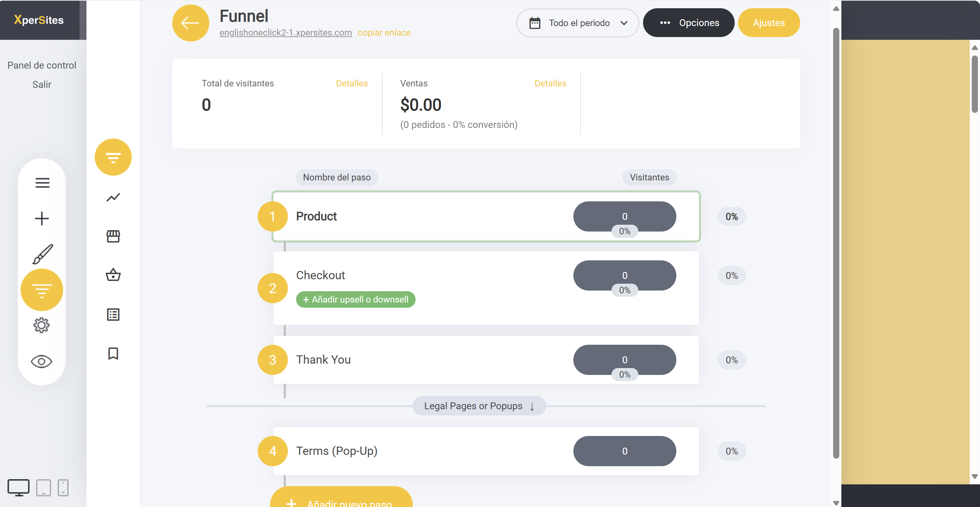Select the paintbrush design tool
The width and height of the screenshot is (980, 507).
42,254
